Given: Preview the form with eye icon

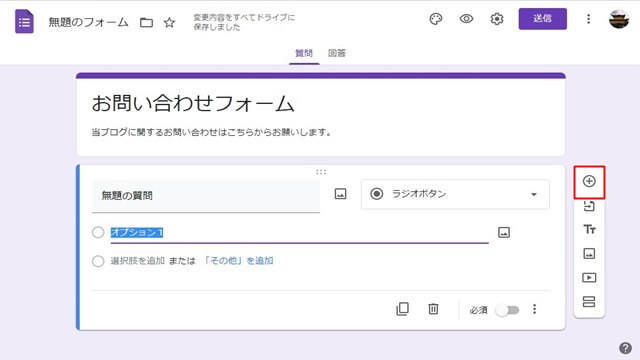Looking at the screenshot, I should (x=466, y=19).
